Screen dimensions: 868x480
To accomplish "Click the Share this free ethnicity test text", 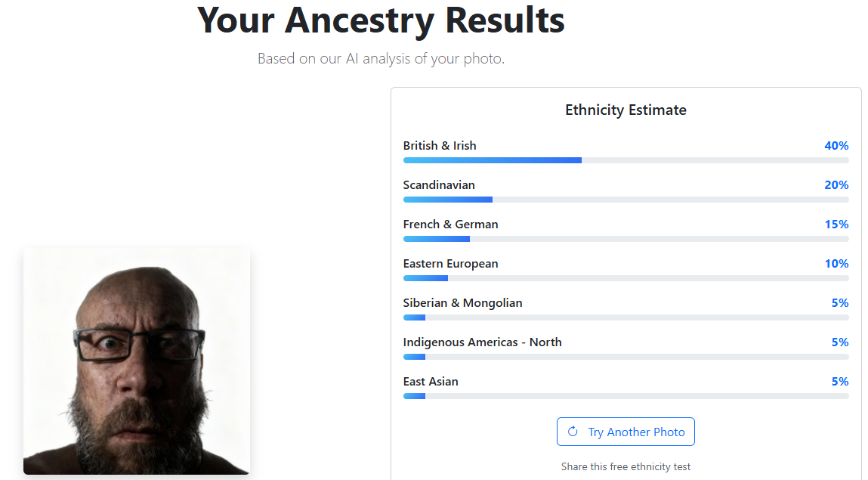I will pyautogui.click(x=626, y=466).
